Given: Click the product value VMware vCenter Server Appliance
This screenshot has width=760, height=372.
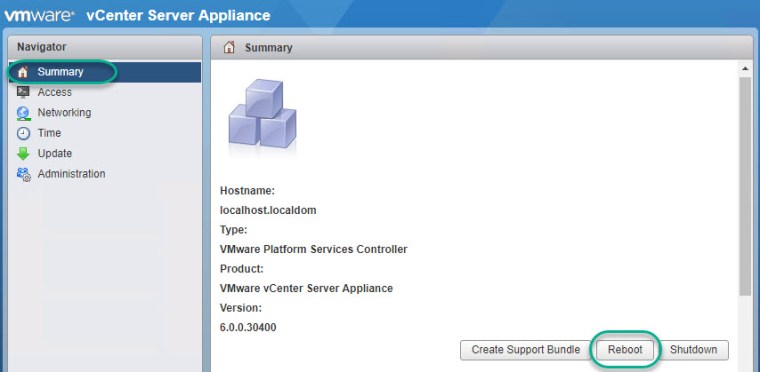Looking at the screenshot, I should (x=306, y=288).
